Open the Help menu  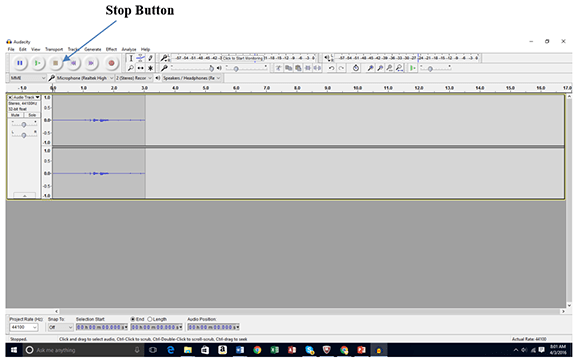click(x=145, y=49)
